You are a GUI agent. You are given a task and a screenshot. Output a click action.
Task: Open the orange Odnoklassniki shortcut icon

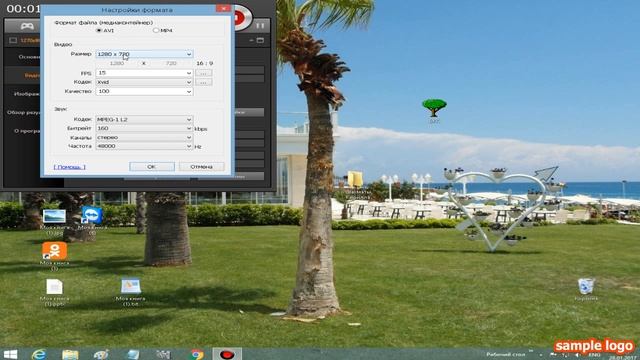coord(54,256)
